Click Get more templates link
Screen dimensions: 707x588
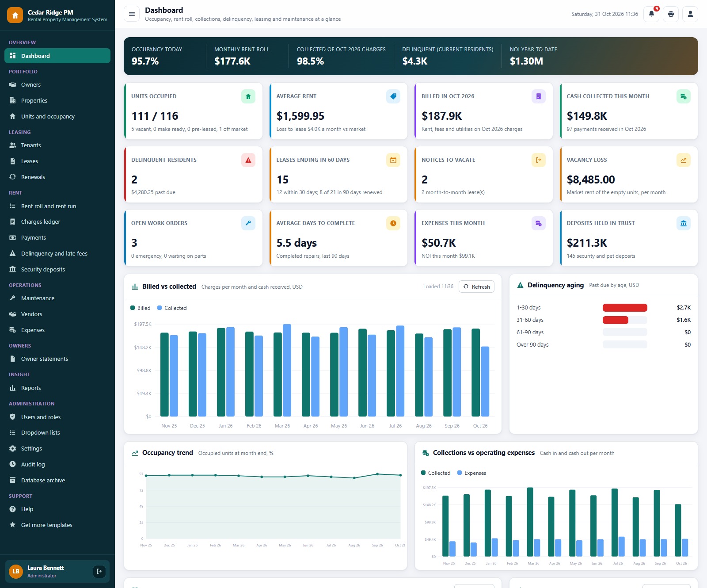click(x=57, y=525)
